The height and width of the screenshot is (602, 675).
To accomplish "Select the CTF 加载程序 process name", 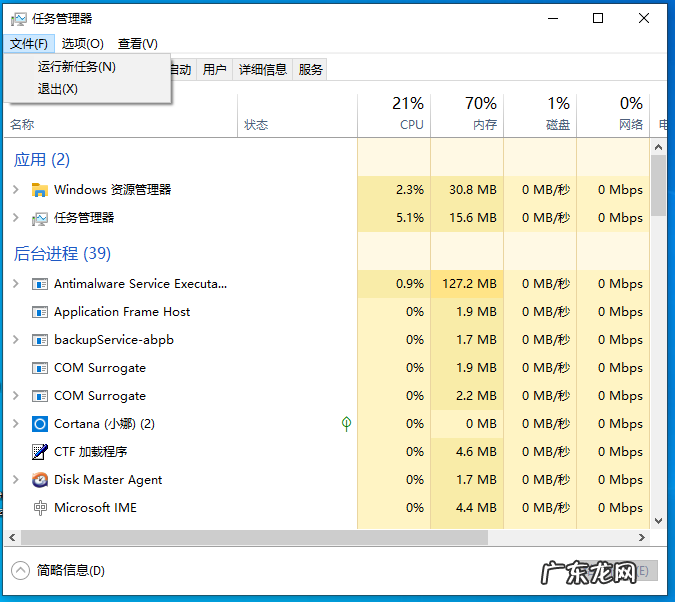I will coord(90,452).
